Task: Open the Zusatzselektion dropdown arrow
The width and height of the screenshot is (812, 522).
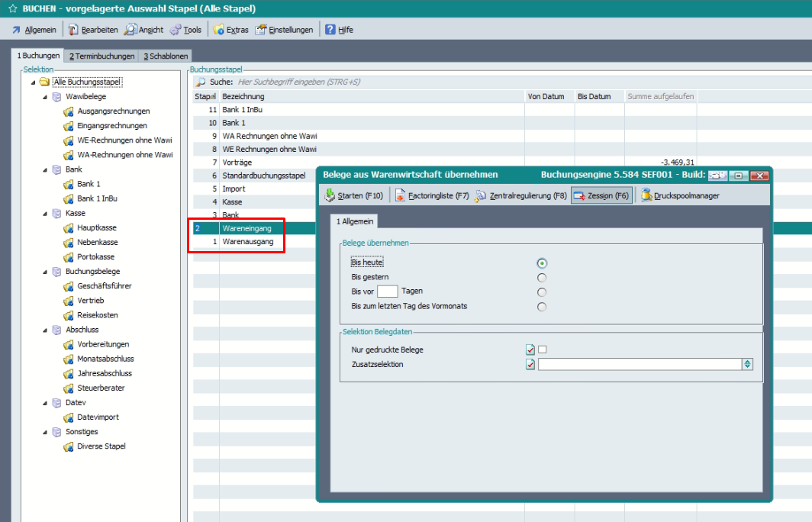Action: point(748,365)
